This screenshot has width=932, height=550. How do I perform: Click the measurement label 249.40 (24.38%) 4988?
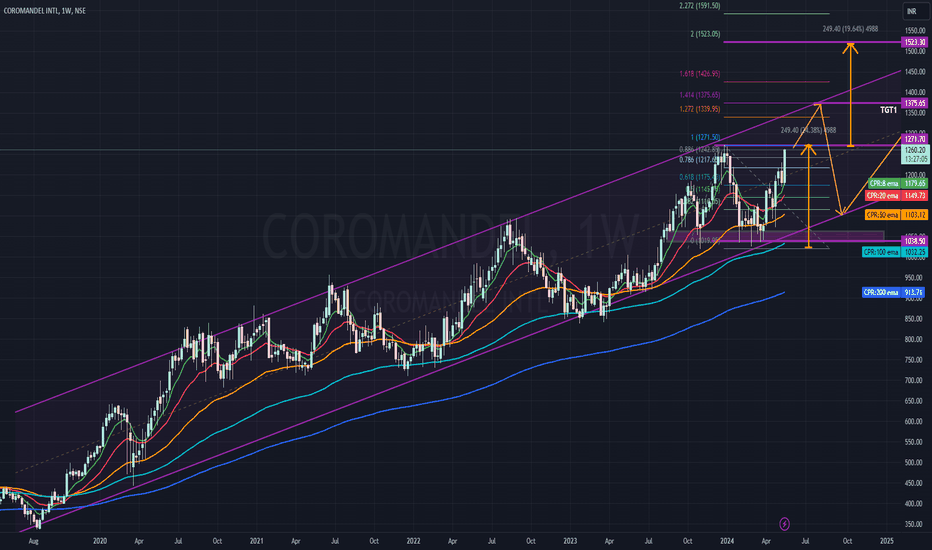click(x=808, y=130)
